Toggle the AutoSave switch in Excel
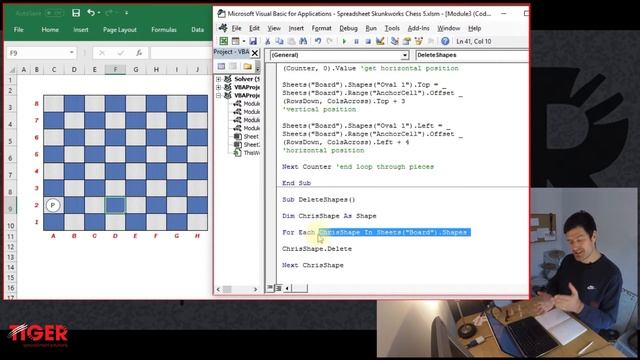This screenshot has height=360, width=640. pos(54,13)
